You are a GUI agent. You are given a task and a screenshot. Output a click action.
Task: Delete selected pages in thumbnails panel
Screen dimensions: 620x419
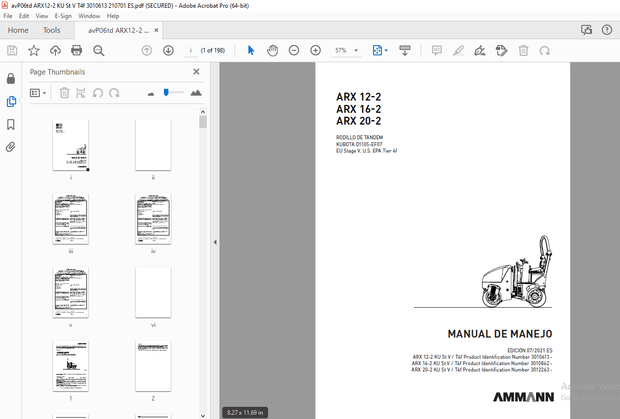pos(64,93)
